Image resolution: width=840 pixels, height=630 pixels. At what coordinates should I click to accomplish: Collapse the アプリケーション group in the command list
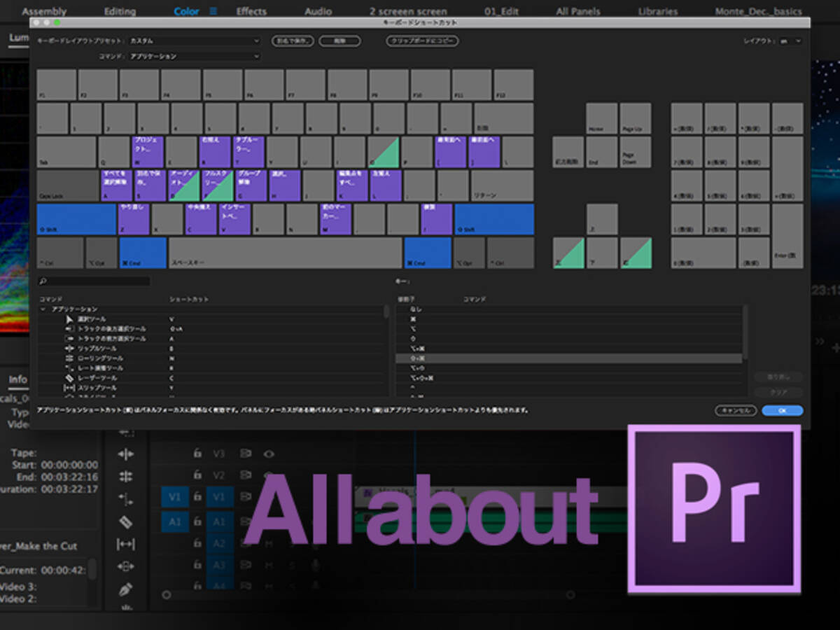(x=43, y=307)
